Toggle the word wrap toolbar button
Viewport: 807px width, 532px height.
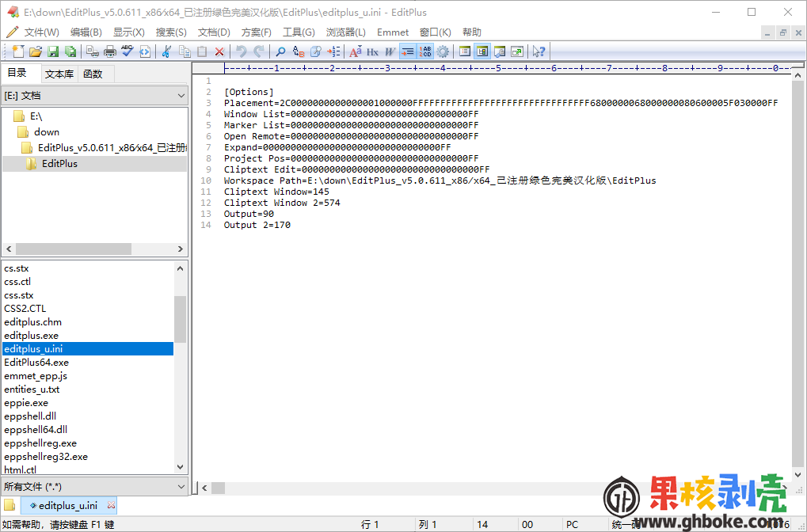(407, 51)
